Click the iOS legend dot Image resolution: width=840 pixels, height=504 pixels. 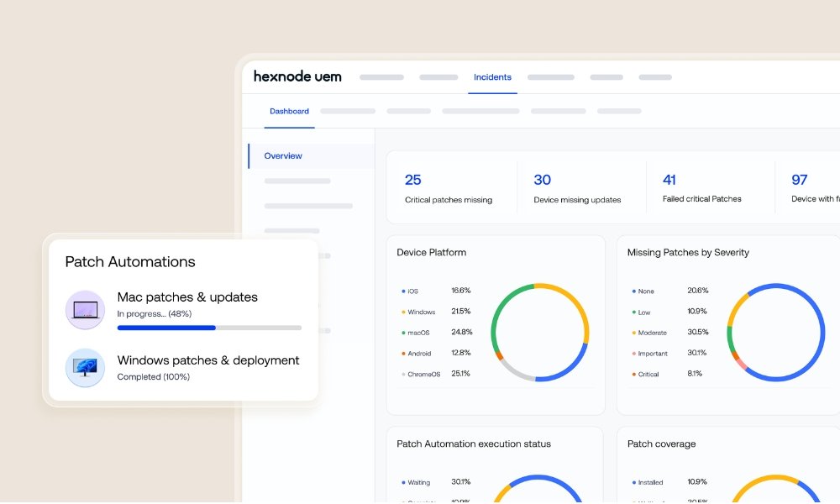(x=403, y=291)
